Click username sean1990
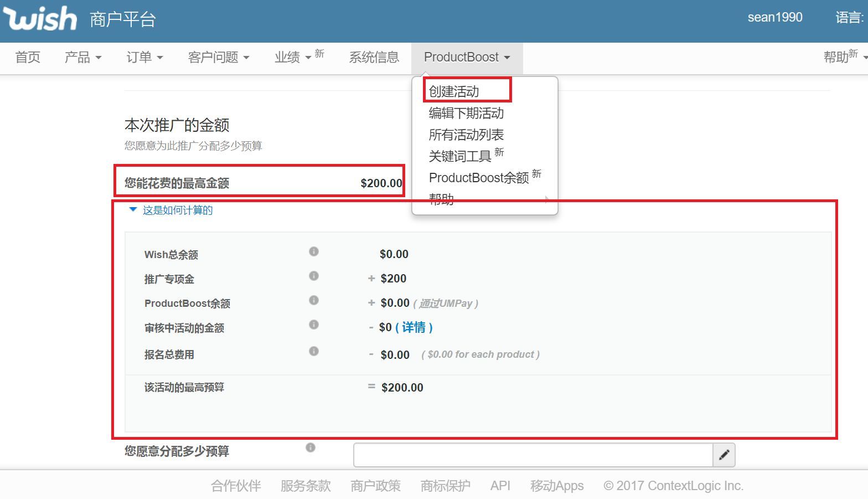Screen dimensions: 868x499 click(x=775, y=17)
